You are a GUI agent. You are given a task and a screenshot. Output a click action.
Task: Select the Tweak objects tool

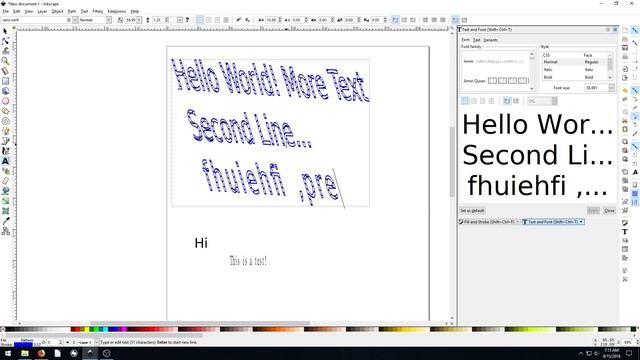[5, 51]
